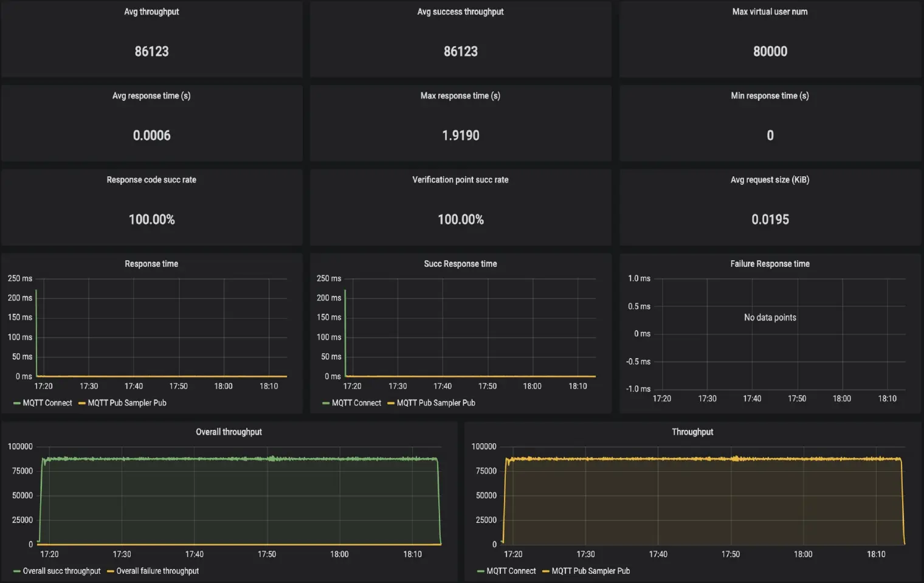Click green swatch of MQTT Connect in Response time legend

point(17,403)
